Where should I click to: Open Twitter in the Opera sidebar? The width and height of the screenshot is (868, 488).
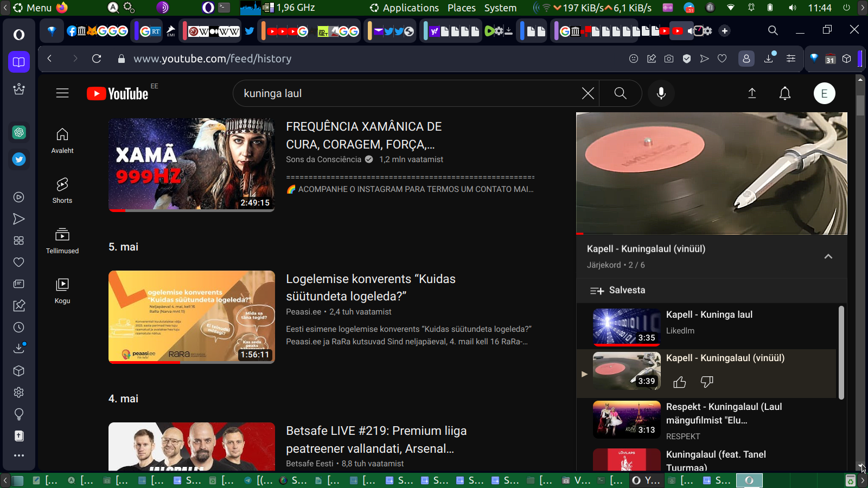pyautogui.click(x=19, y=159)
